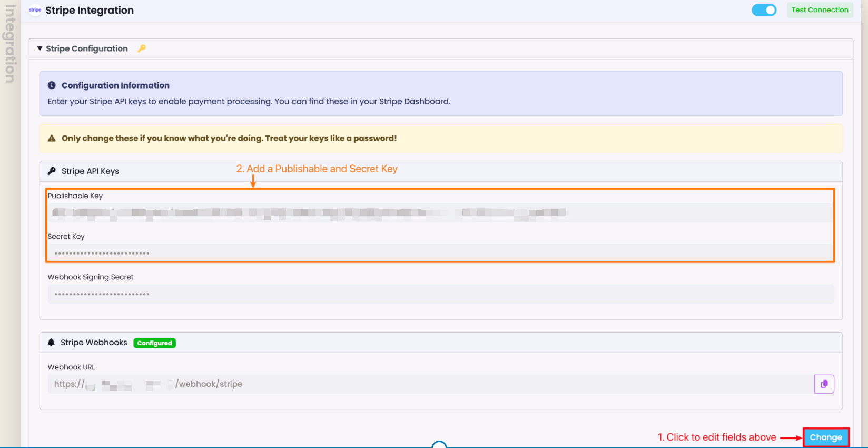Click the yellow key icon beside Stripe Configuration
The width and height of the screenshot is (868, 448).
[142, 48]
